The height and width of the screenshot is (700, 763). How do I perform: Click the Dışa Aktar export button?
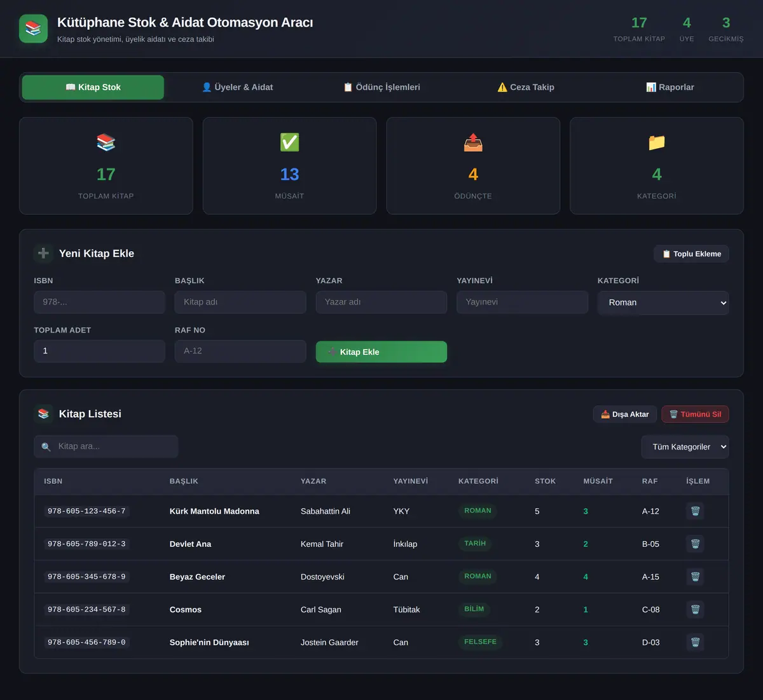click(x=624, y=414)
